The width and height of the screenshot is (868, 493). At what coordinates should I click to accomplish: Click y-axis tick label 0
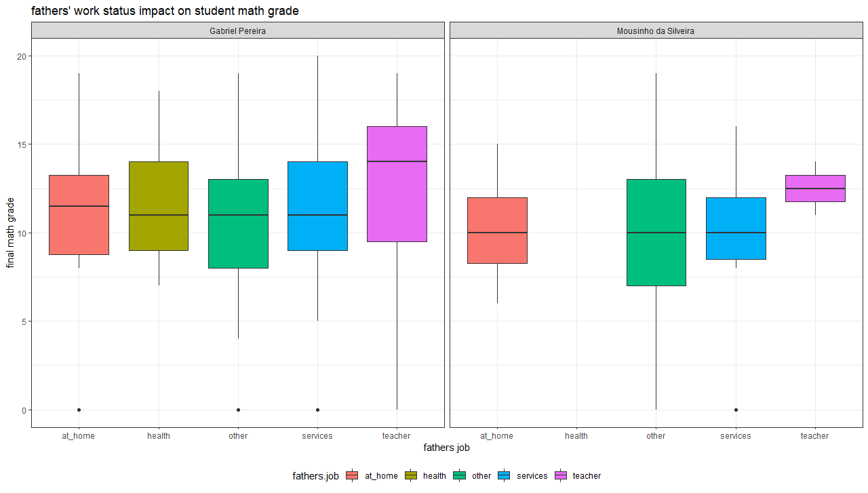pos(24,410)
